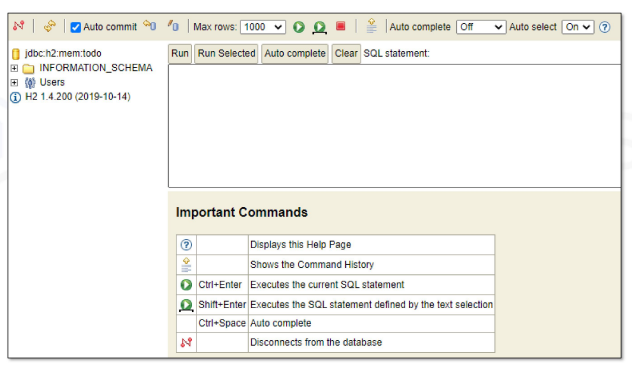Screen dimensions: 632x367
Task: Click the blue info icon by H2 version
Action: (15, 97)
